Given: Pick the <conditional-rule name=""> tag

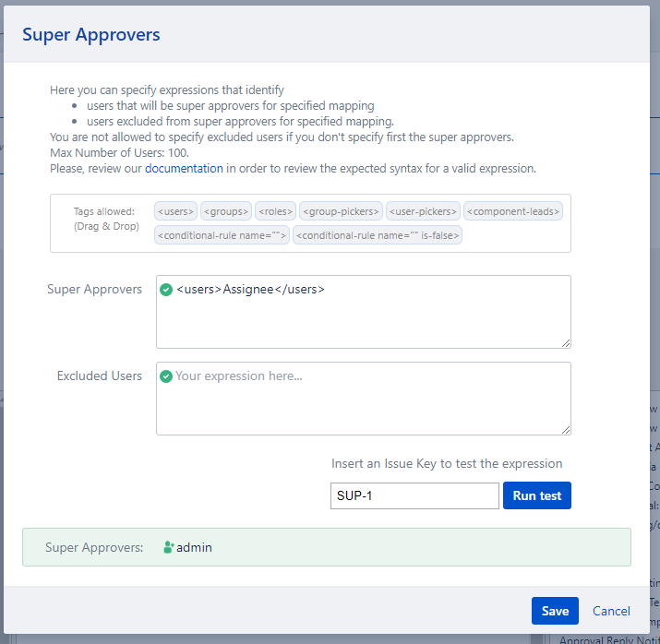Looking at the screenshot, I should pos(222,235).
